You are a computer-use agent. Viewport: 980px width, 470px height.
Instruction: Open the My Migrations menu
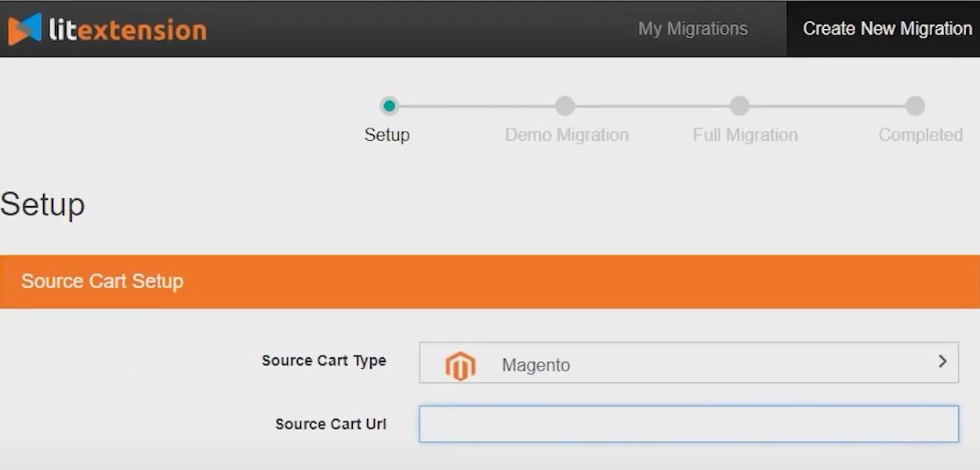click(693, 28)
